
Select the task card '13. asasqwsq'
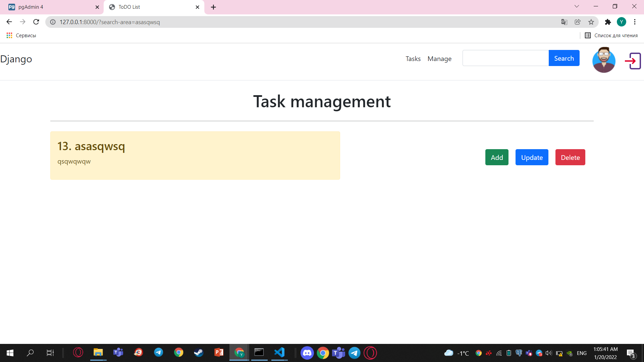[x=195, y=156]
